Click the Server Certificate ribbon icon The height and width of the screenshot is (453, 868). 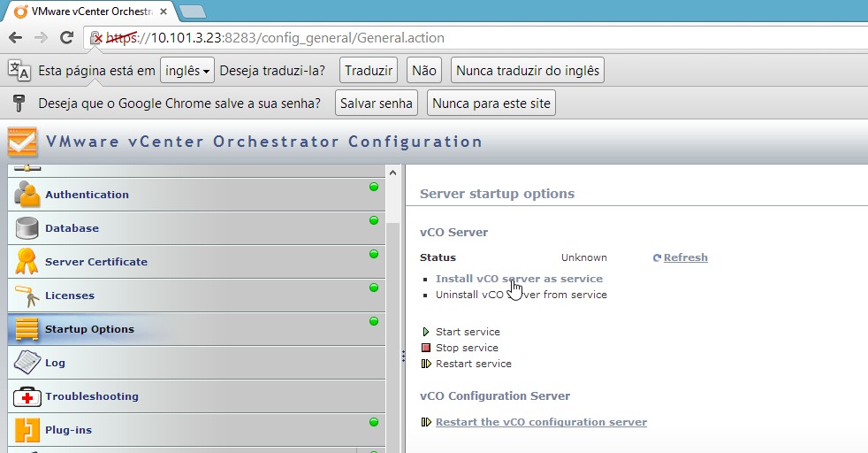[27, 262]
